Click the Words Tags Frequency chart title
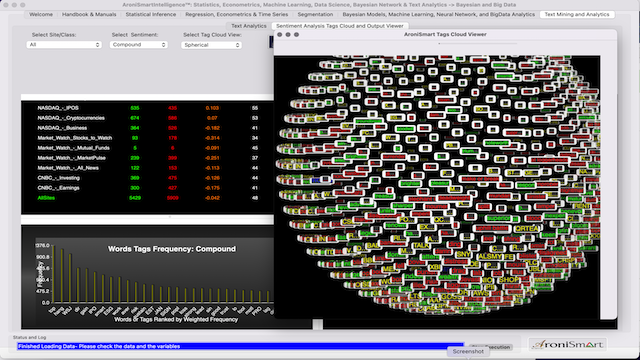The image size is (640, 360). pos(172,249)
